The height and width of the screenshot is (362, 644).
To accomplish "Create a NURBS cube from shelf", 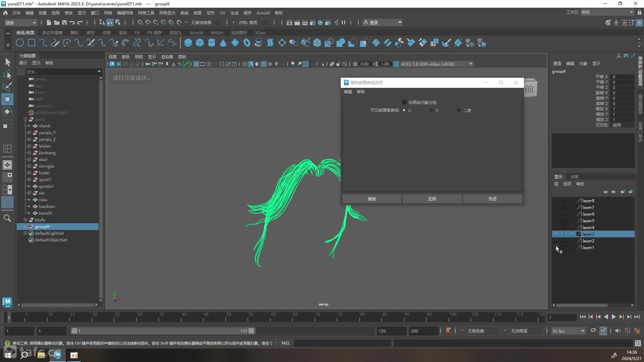I will point(200,43).
